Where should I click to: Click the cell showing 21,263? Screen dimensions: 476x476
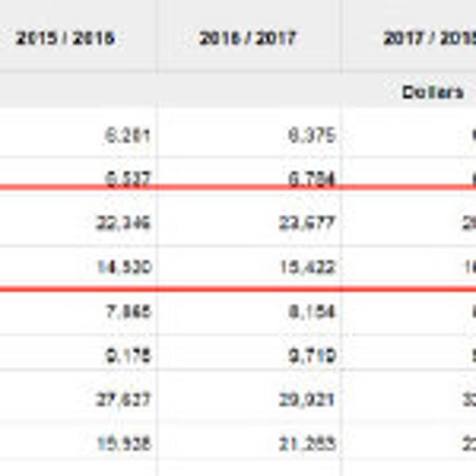coord(309,443)
